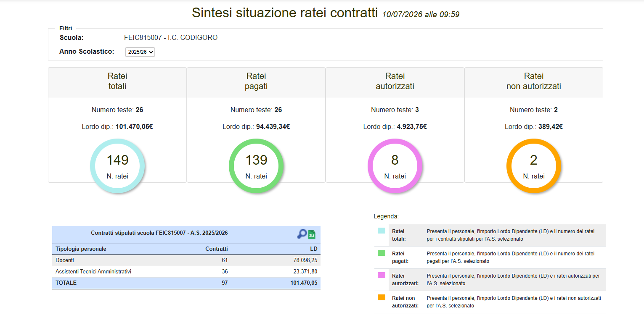Click the Legenda heading
Viewport: 644px width, 315px height.
click(x=386, y=217)
